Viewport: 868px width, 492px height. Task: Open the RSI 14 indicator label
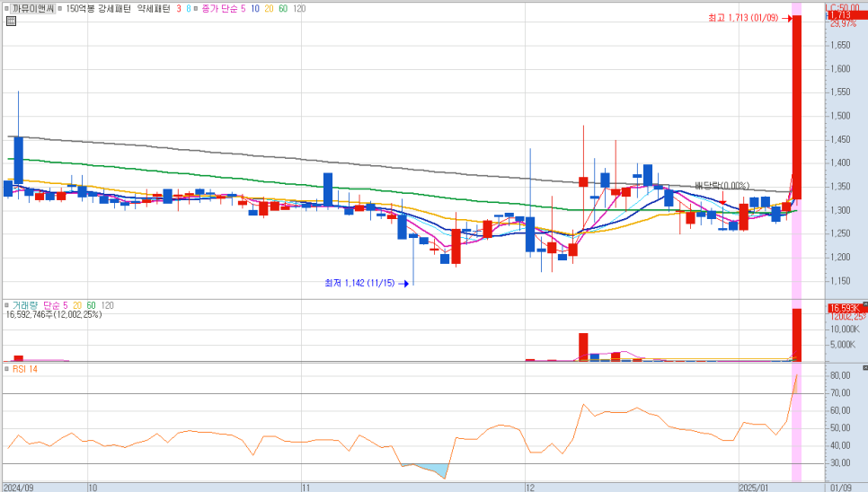[x=24, y=369]
